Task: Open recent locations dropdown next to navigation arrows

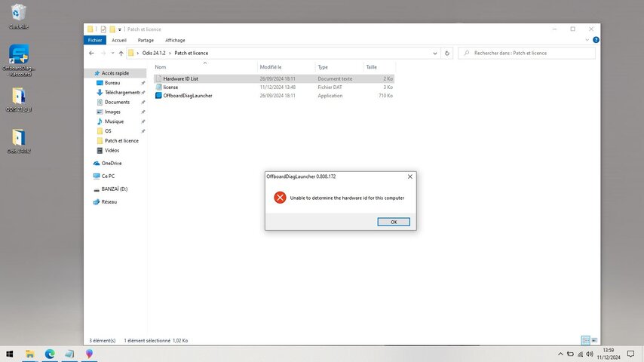Action: 112,53
